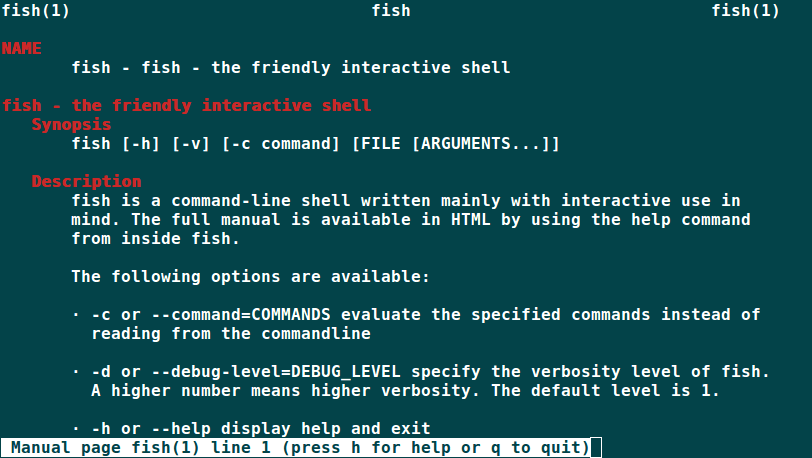Viewport: 812px width, 458px height.
Task: Click the red "fish - the friendly interactive shell" heading
Action: click(x=186, y=106)
